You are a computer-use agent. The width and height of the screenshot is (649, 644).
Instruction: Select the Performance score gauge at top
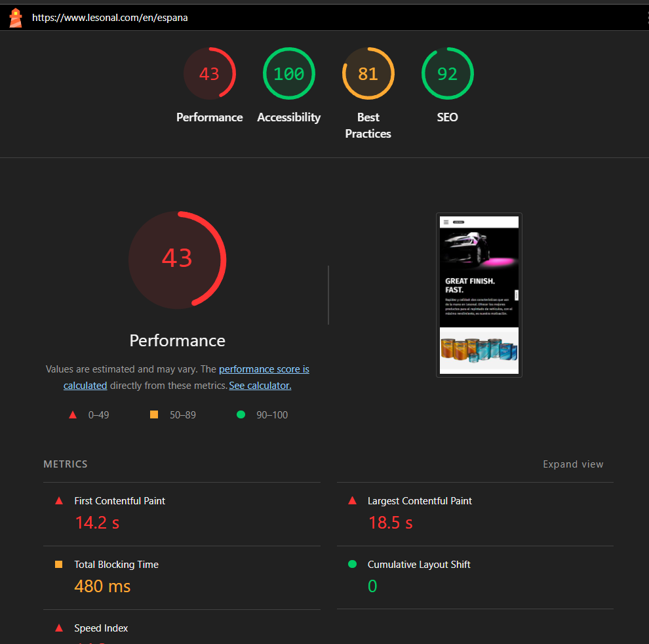click(209, 74)
